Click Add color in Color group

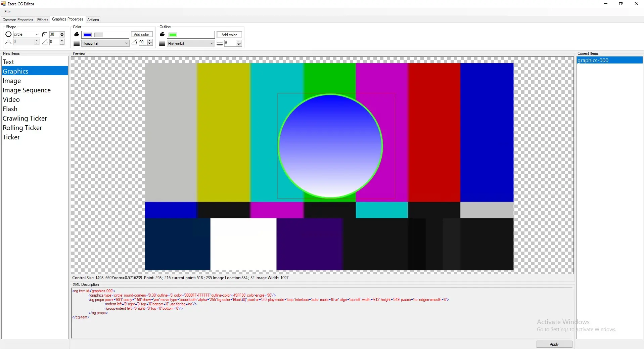click(x=141, y=35)
